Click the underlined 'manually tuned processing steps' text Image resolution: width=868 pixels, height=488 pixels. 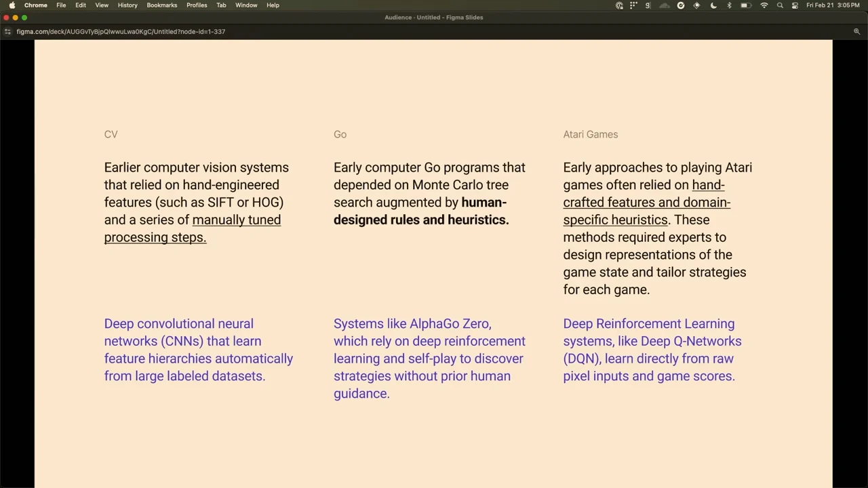193,228
